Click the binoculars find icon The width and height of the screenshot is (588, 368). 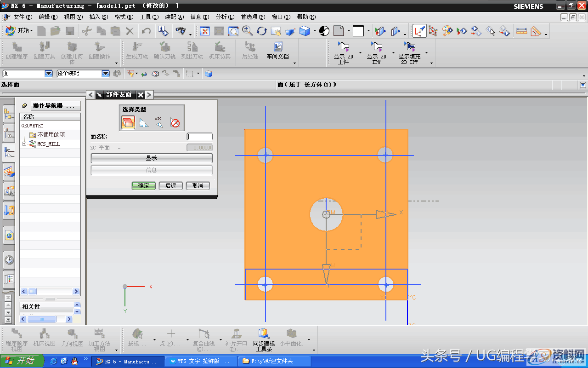[x=181, y=31]
